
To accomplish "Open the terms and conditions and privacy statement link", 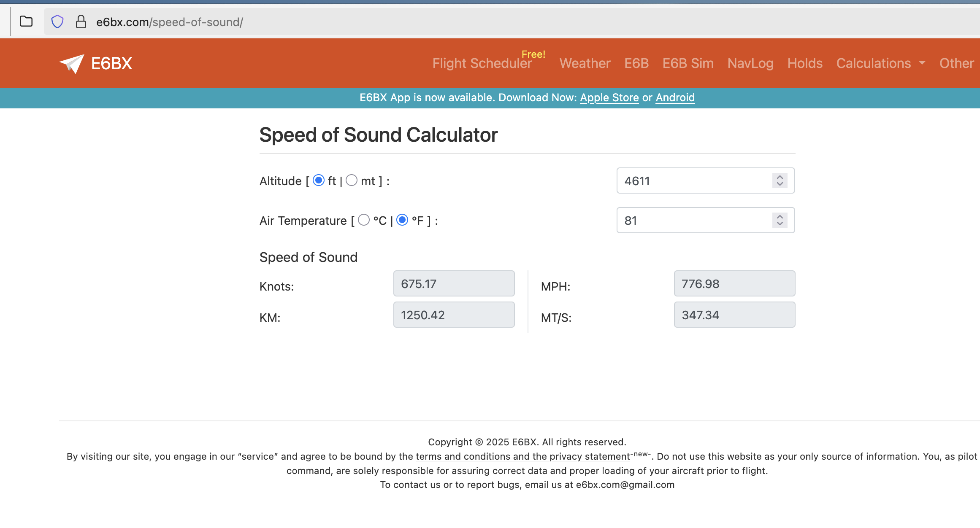I will click(x=523, y=456).
